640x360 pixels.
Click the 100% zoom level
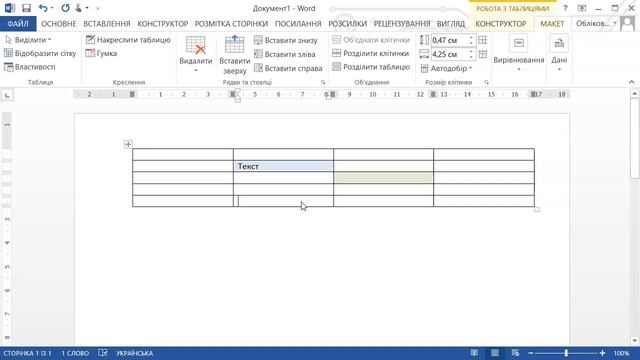tap(621, 353)
